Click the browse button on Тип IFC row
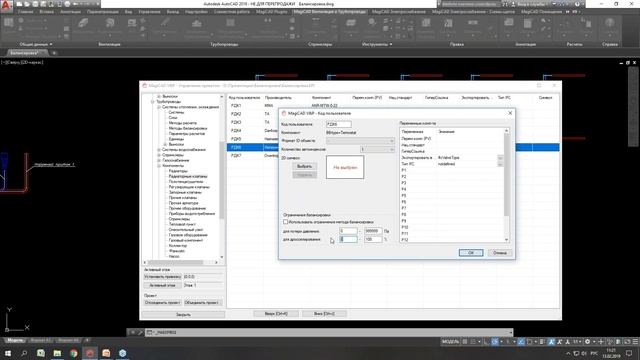This screenshot has width=640, height=360. pyautogui.click(x=500, y=164)
